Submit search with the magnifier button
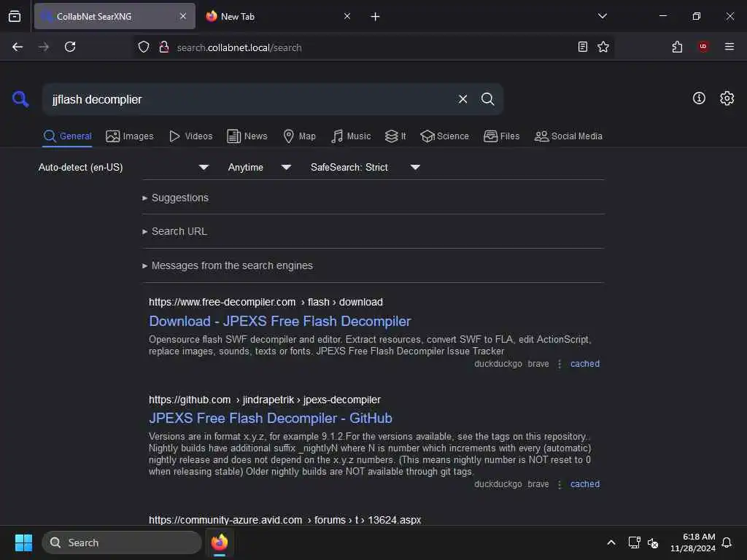This screenshot has width=747, height=560. [x=487, y=99]
